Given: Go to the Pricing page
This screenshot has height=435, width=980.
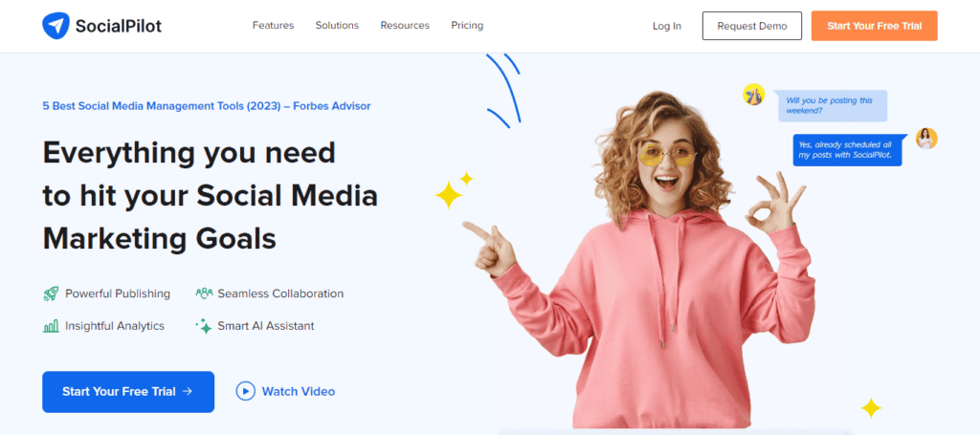Looking at the screenshot, I should [467, 26].
